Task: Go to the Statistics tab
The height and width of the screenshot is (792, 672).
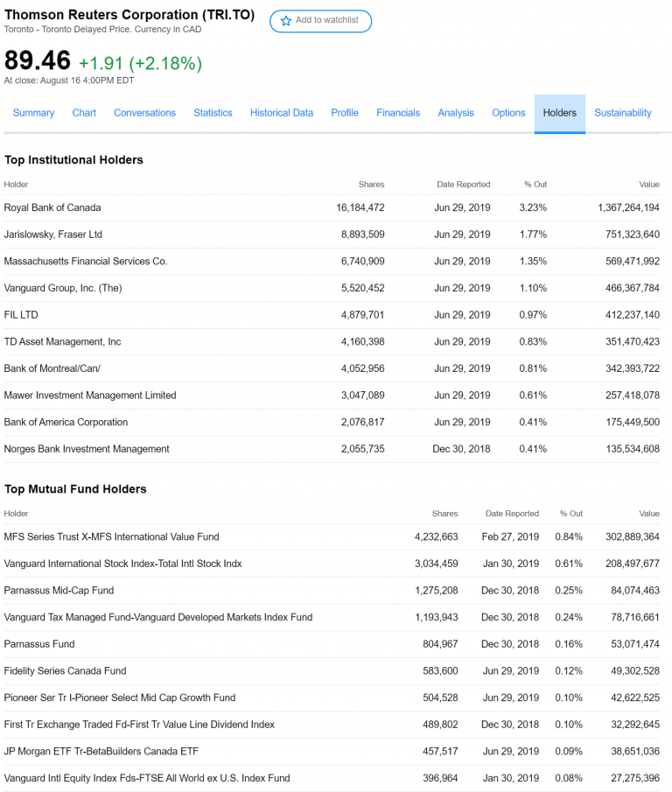Action: (213, 113)
